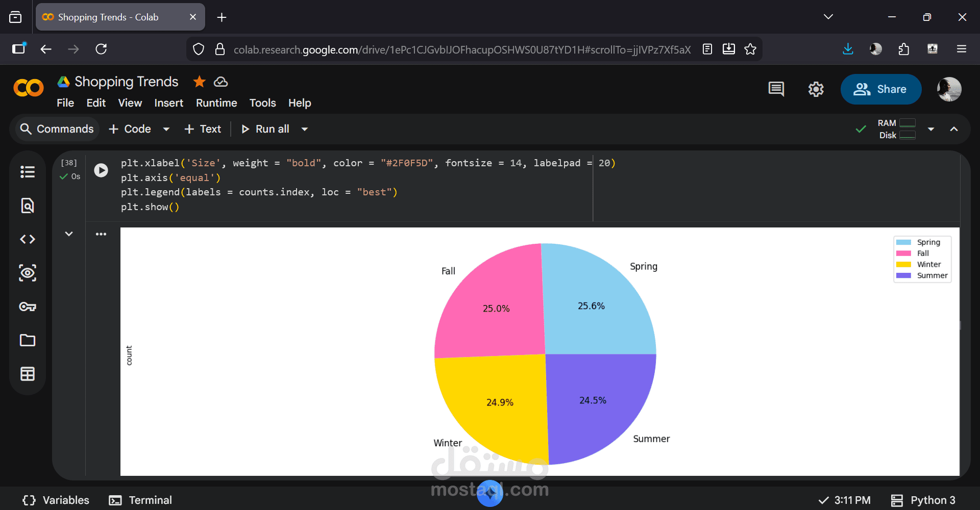The height and width of the screenshot is (510, 980).
Task: Expand the Code insert dropdown arrow
Action: pos(166,130)
